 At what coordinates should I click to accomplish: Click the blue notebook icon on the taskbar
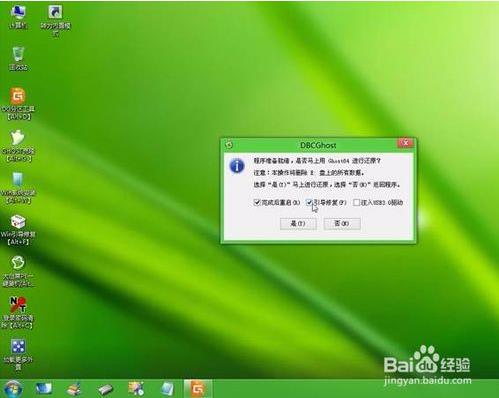click(167, 389)
